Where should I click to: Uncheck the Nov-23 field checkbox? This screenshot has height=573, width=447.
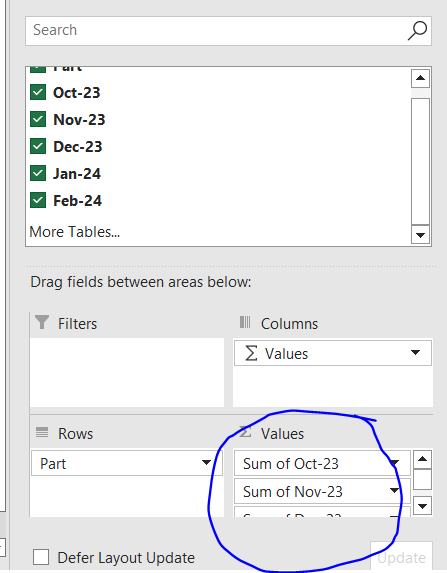point(38,119)
